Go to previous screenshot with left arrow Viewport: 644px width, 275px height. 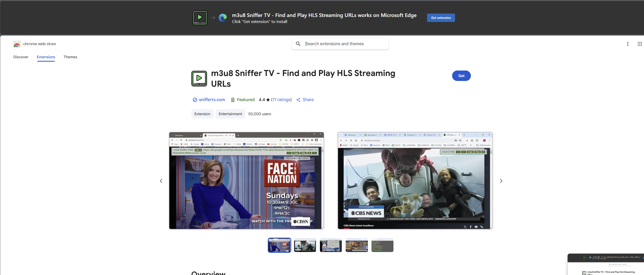click(161, 181)
